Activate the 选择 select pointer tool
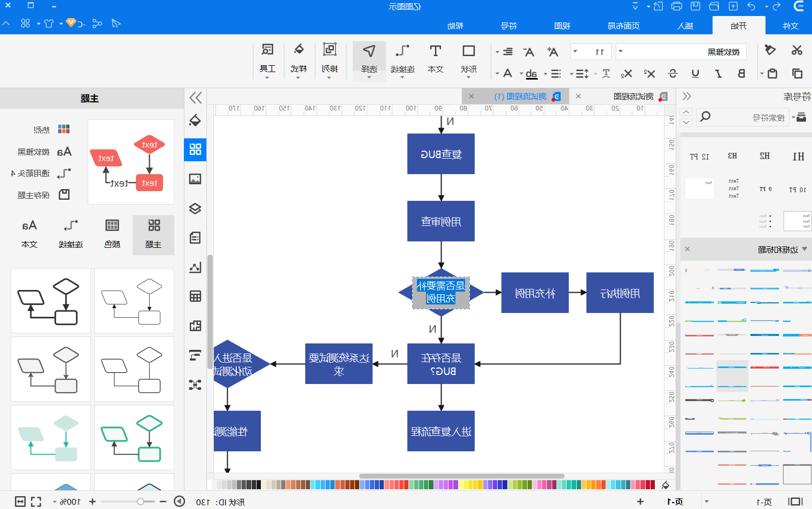The height and width of the screenshot is (509, 812). [x=369, y=61]
